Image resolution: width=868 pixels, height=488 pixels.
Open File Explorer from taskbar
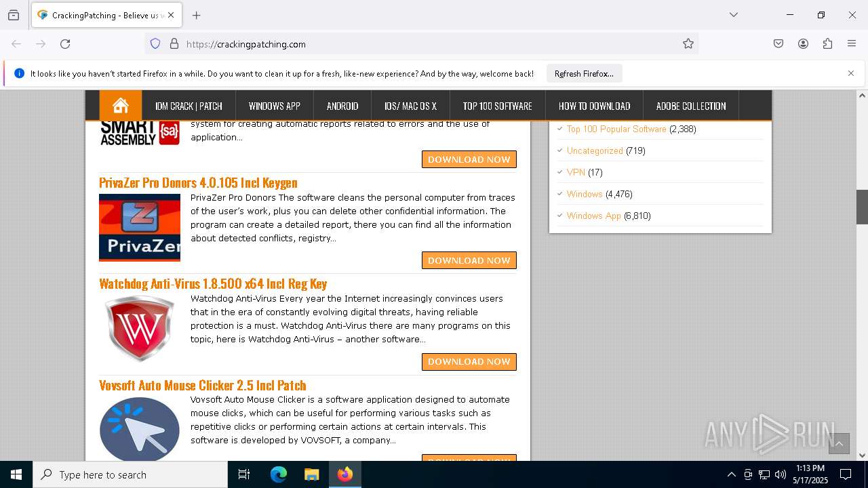(x=311, y=474)
